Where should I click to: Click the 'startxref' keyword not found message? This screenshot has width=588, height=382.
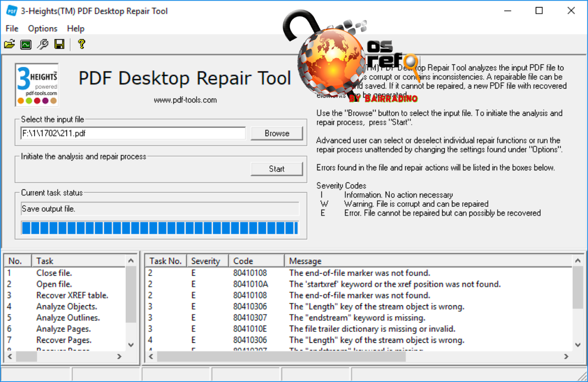395,284
